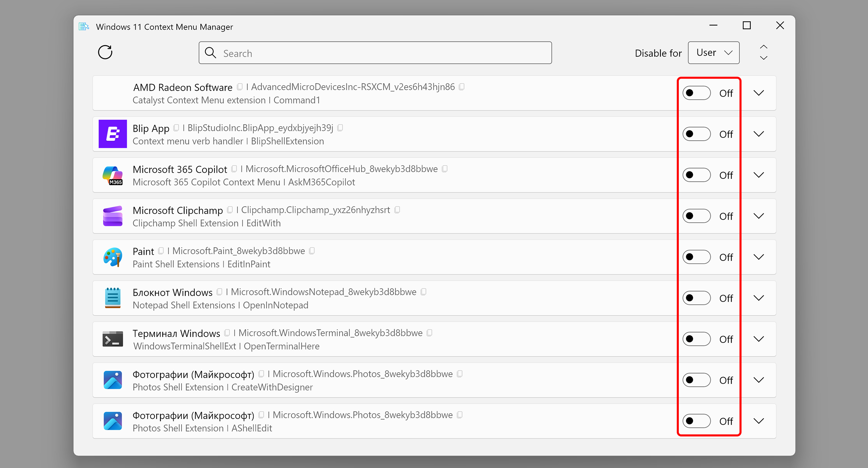Screen dimensions: 868x468
Task: Copy the Microsoft.MicrosoftOfficeHub package ID
Action: 445,169
